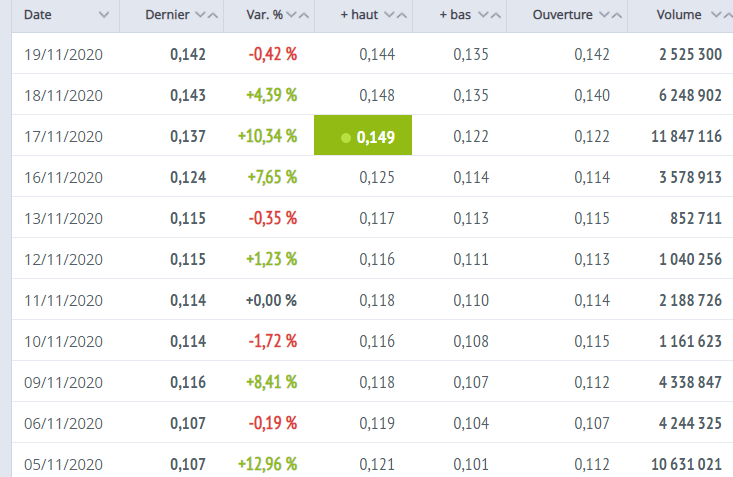Select date cell 12/11/2020
The width and height of the screenshot is (733, 477).
click(64, 260)
